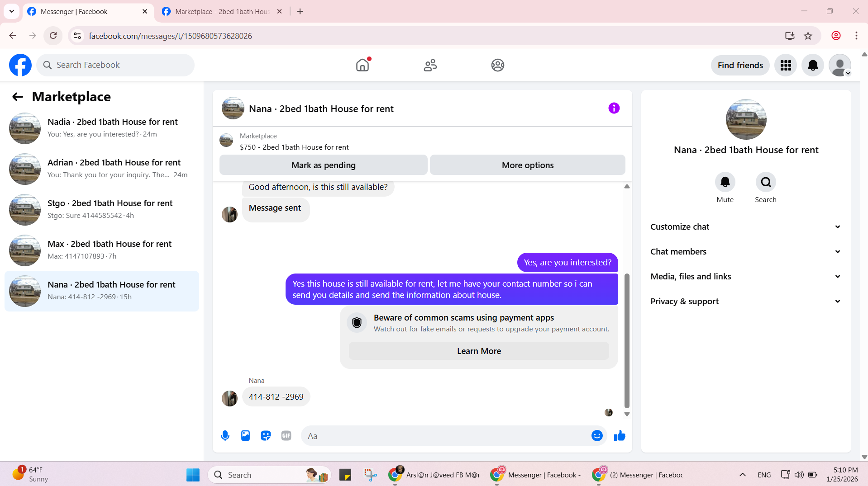View site information icon in address bar
The width and height of the screenshot is (868, 486).
[77, 36]
